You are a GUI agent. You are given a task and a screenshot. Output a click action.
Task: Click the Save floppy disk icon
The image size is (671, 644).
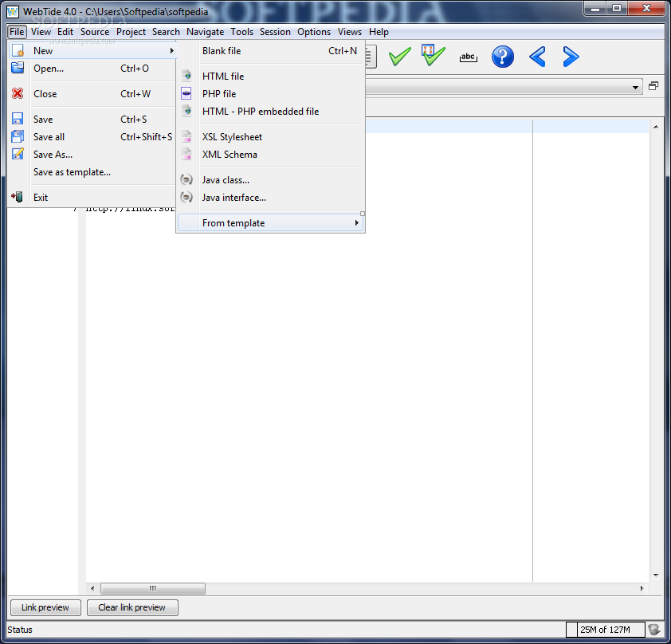[x=18, y=119]
